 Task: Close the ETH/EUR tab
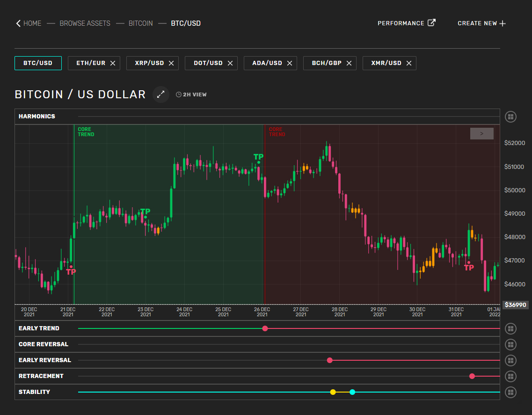tap(113, 63)
